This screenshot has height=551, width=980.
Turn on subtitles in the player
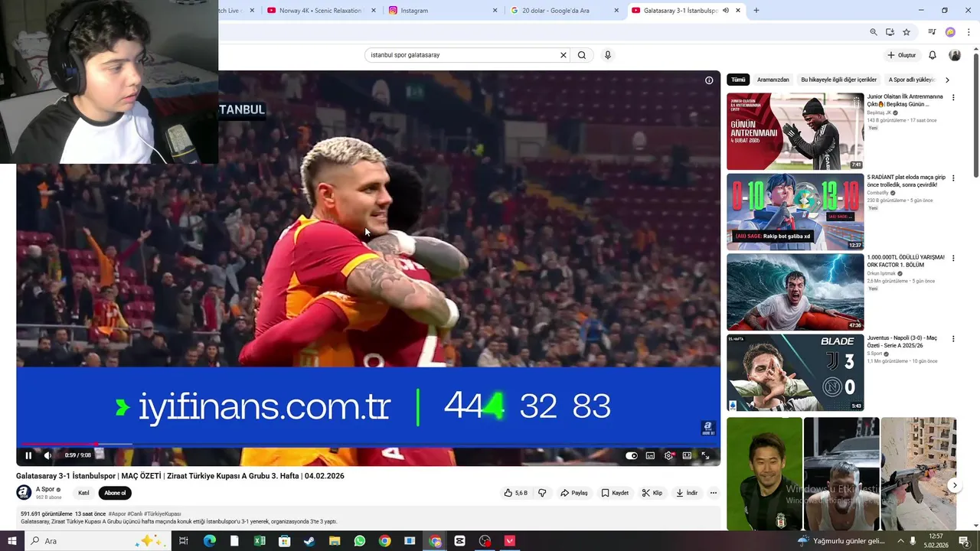coord(650,455)
